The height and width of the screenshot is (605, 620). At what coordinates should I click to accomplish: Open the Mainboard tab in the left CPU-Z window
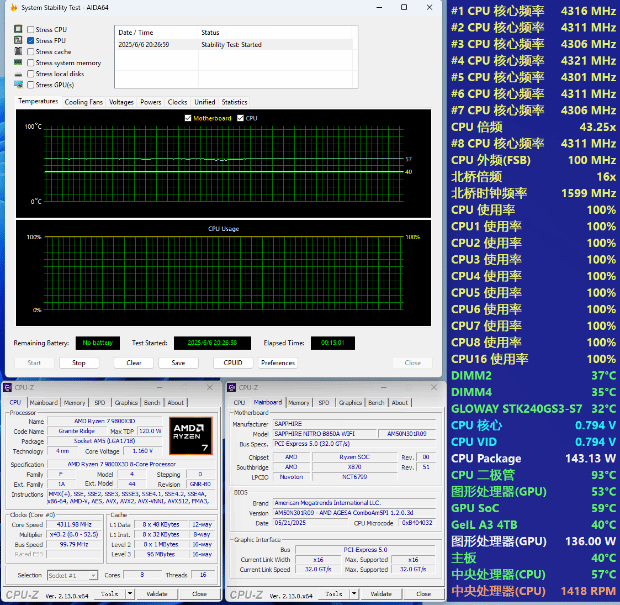44,403
